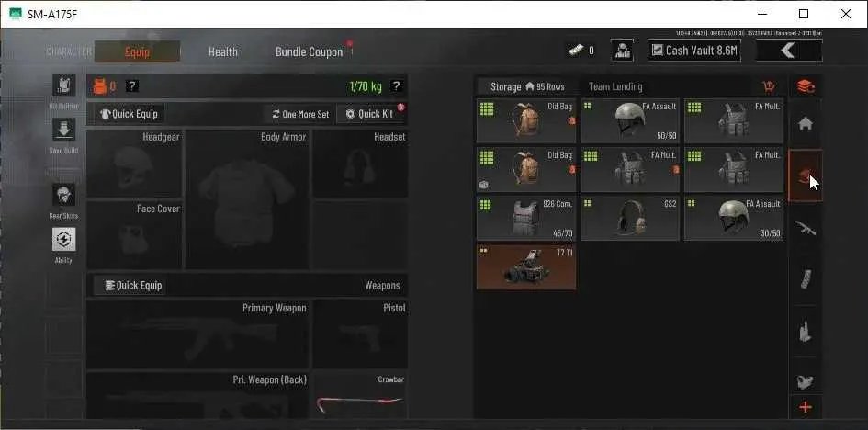868x430 pixels.
Task: Select the Ability lightning icon
Action: [63, 239]
